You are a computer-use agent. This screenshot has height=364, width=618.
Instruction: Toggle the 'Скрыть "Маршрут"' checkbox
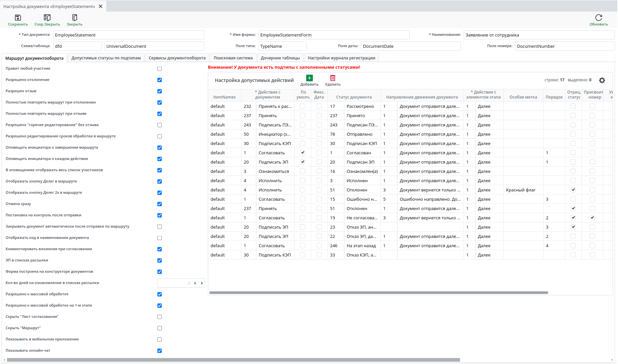coord(159,328)
